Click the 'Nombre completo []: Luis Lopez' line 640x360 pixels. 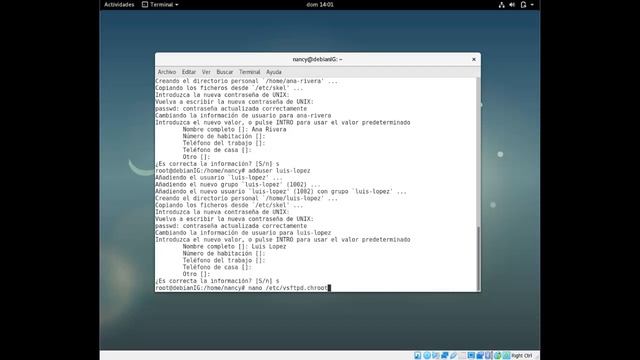click(x=234, y=247)
